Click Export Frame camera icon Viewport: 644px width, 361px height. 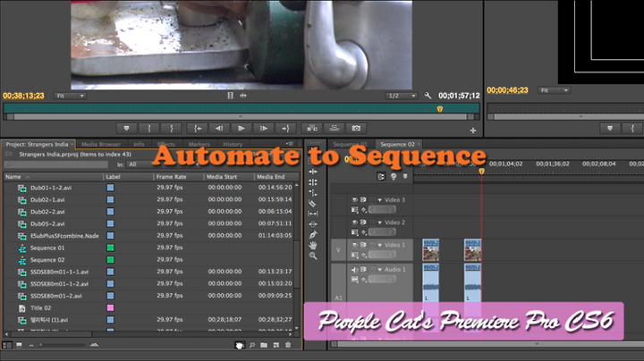tap(356, 129)
